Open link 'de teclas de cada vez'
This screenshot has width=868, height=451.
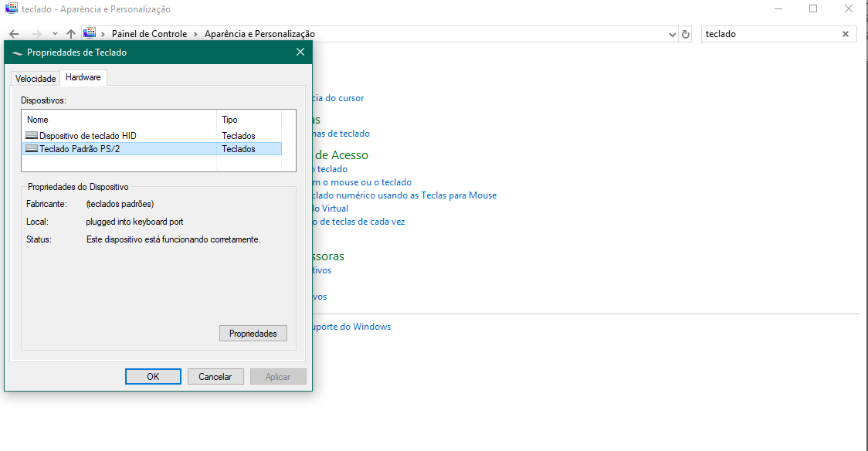coord(359,222)
